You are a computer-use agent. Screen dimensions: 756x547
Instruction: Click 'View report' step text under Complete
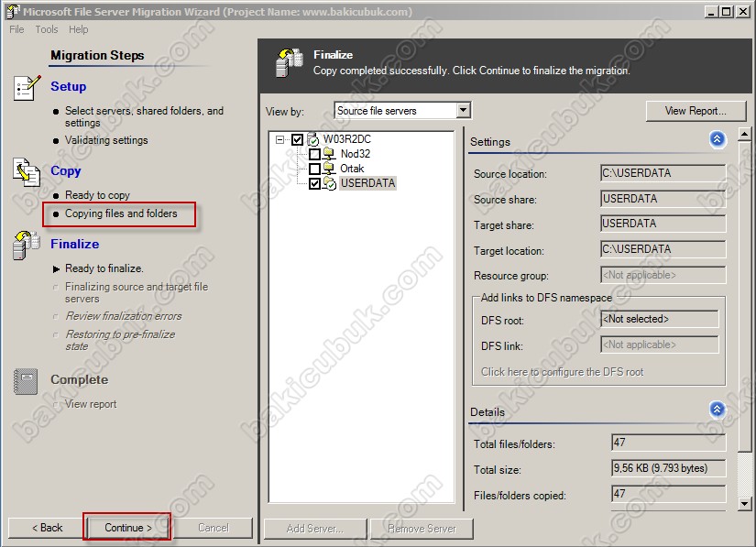click(91, 404)
